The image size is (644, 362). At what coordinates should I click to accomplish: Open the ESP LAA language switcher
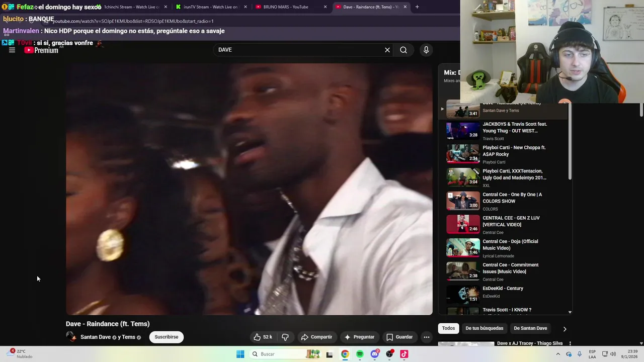pos(593,354)
